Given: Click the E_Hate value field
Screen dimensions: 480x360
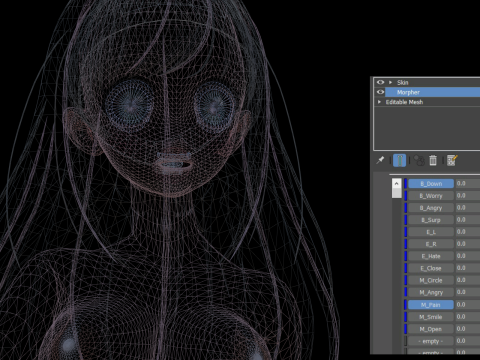Looking at the screenshot, I should 468,256.
